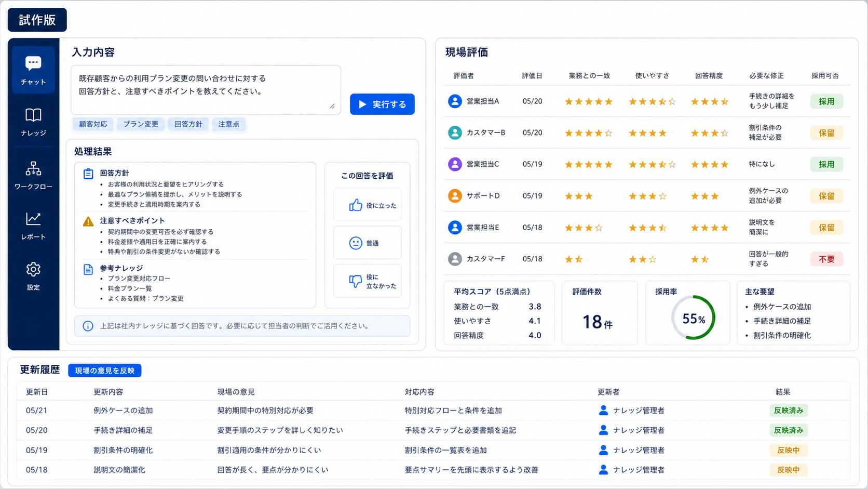This screenshot has width=868, height=489.
Task: Rate the answer 普通 neutral face
Action: [x=367, y=243]
